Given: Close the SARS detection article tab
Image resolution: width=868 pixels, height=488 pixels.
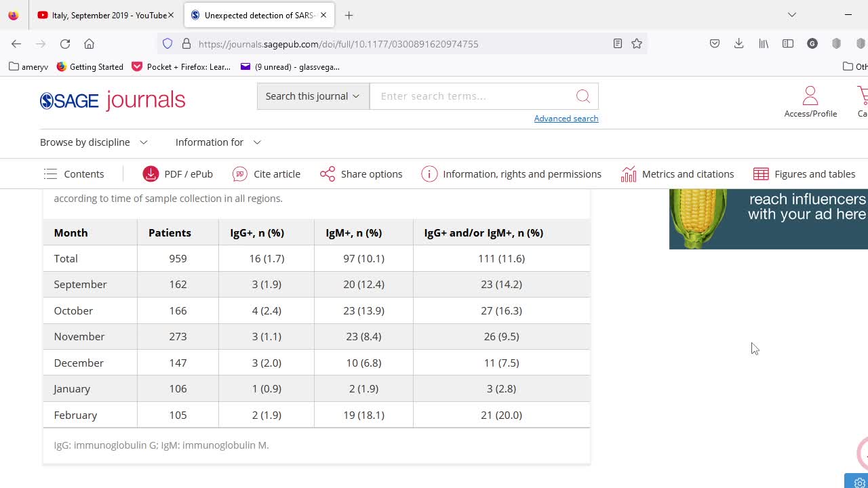Looking at the screenshot, I should (323, 15).
